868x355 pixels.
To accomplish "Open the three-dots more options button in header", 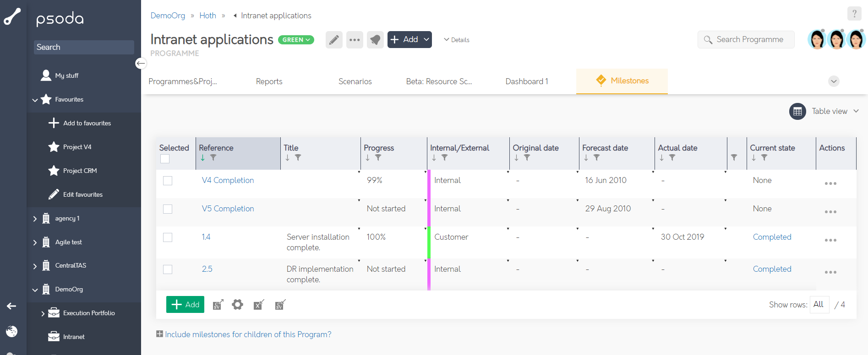I will (355, 40).
